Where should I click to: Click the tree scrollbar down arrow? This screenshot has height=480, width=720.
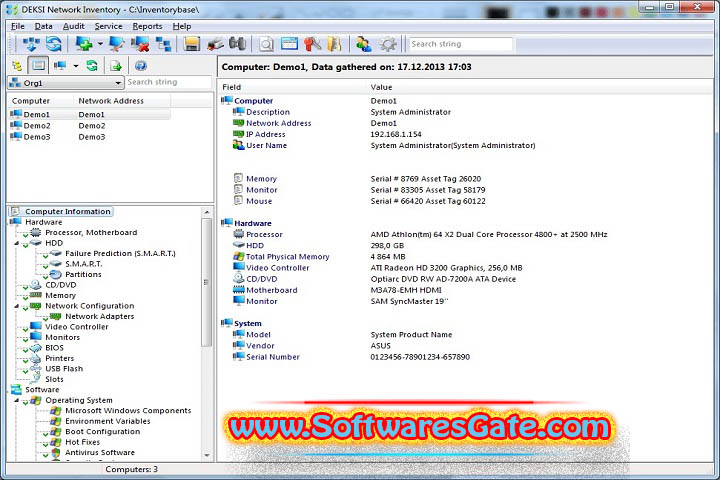[207, 455]
